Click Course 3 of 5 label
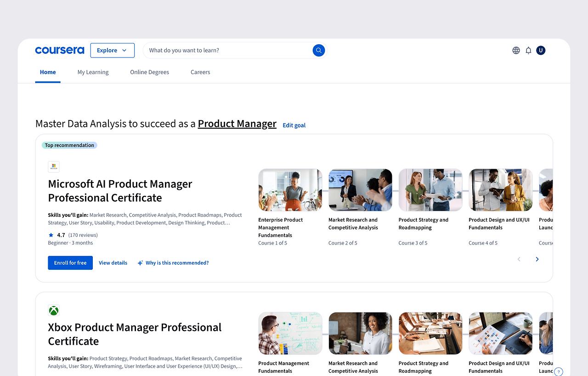The image size is (588, 376). 413,243
